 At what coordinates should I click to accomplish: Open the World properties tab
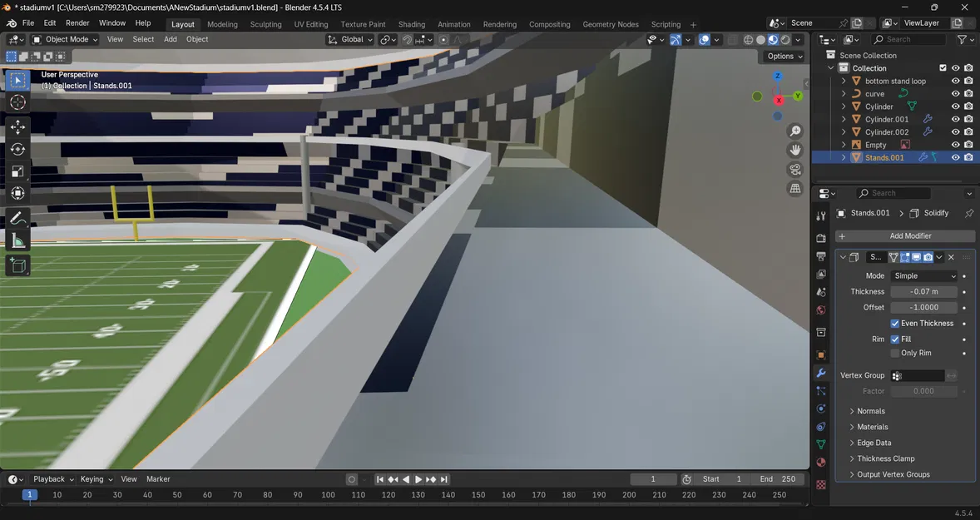point(820,310)
